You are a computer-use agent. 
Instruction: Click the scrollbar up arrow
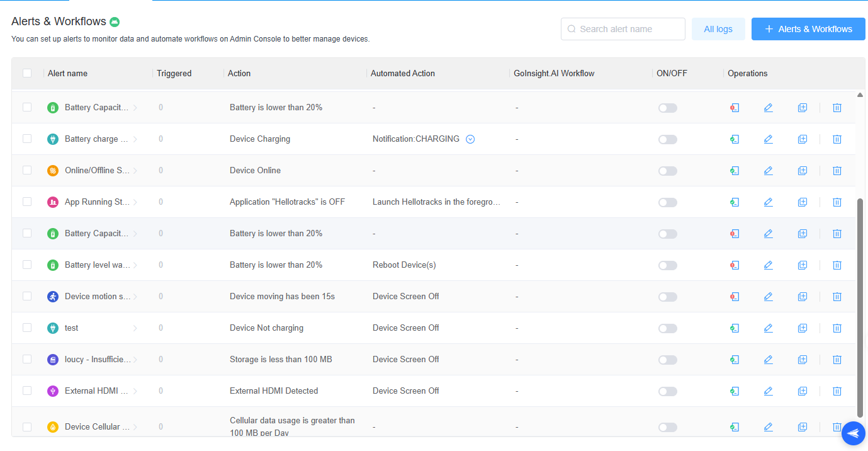click(860, 95)
